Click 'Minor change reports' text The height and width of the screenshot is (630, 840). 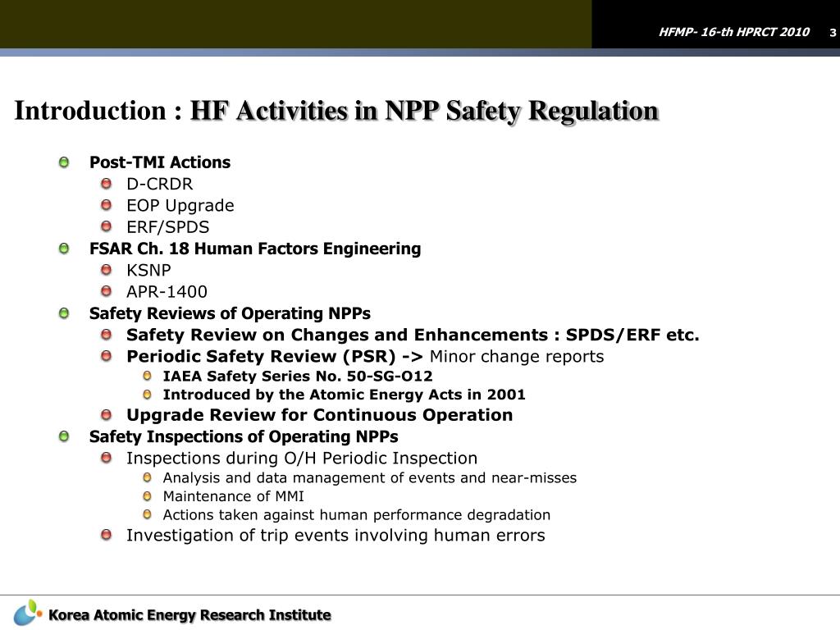pos(517,356)
